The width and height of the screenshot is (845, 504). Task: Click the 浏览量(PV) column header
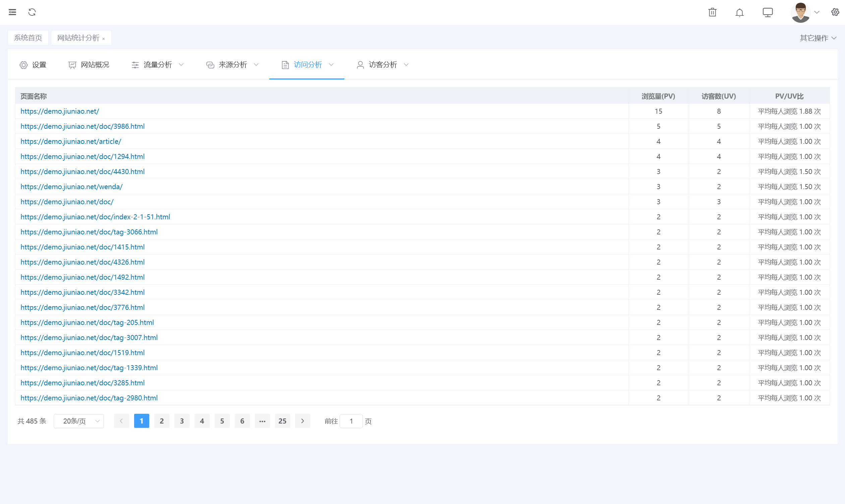(658, 96)
